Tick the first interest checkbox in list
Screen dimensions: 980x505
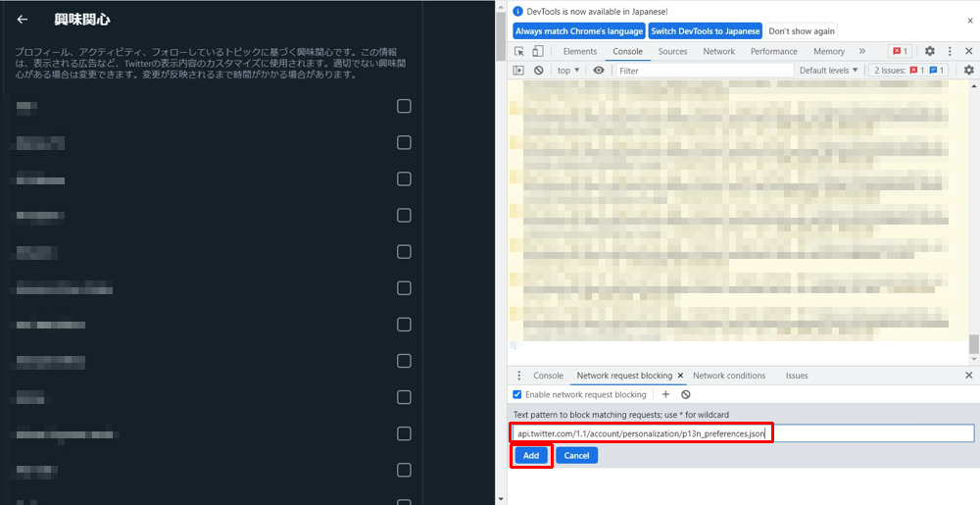point(405,106)
